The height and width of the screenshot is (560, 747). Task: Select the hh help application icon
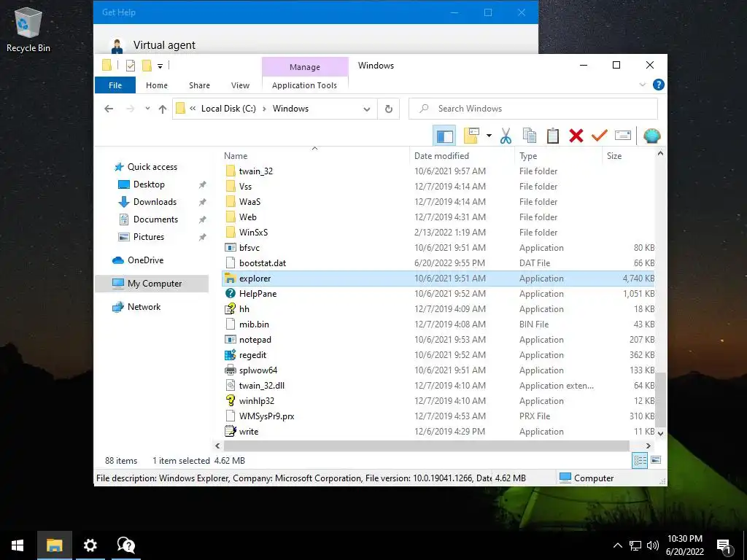[230, 308]
